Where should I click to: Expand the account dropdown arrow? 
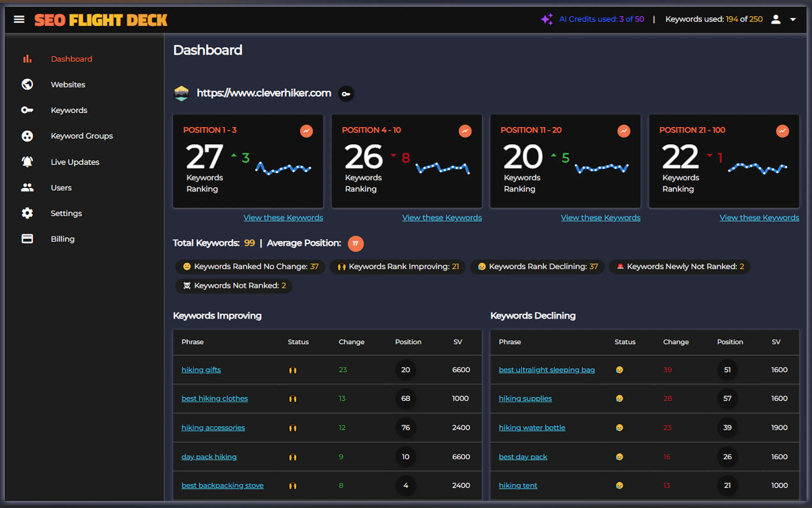(793, 20)
